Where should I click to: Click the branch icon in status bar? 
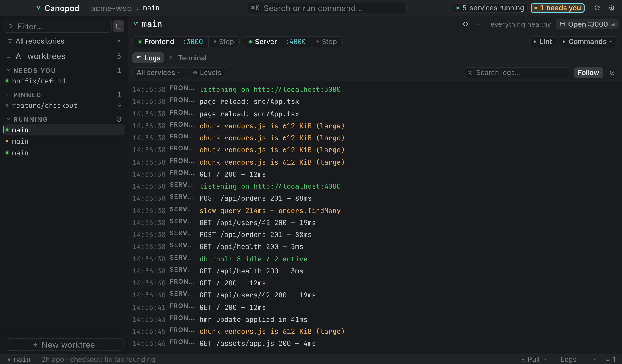click(9, 359)
